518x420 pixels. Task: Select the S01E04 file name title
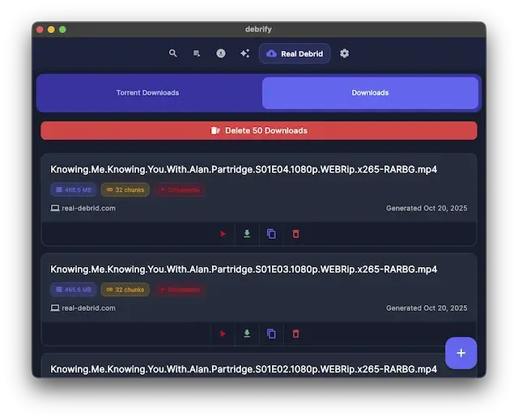pyautogui.click(x=244, y=169)
